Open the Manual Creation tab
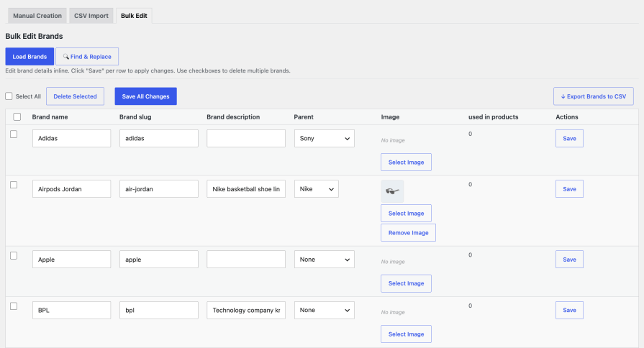Image resolution: width=644 pixels, height=348 pixels. click(37, 16)
